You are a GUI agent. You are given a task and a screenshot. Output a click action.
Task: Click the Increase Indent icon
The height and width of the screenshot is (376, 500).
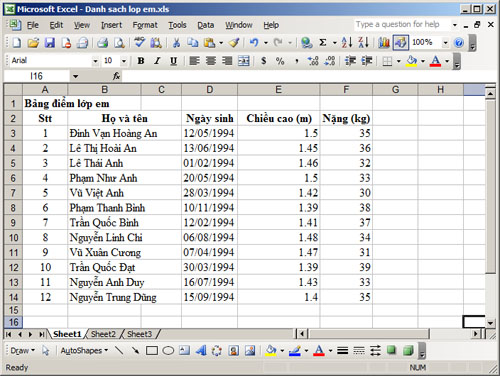pyautogui.click(x=367, y=61)
